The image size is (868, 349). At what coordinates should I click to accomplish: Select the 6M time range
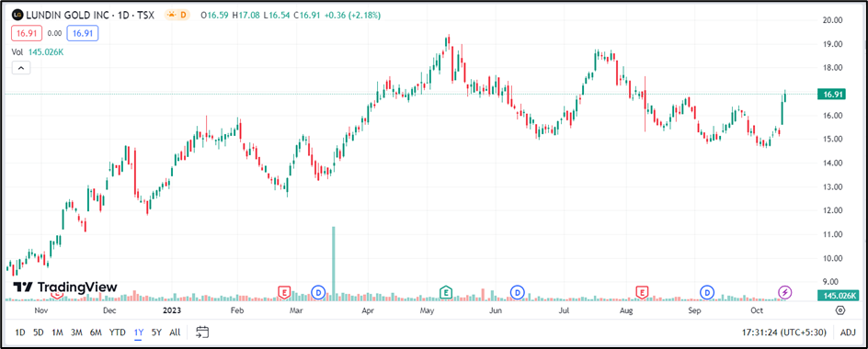(96, 332)
